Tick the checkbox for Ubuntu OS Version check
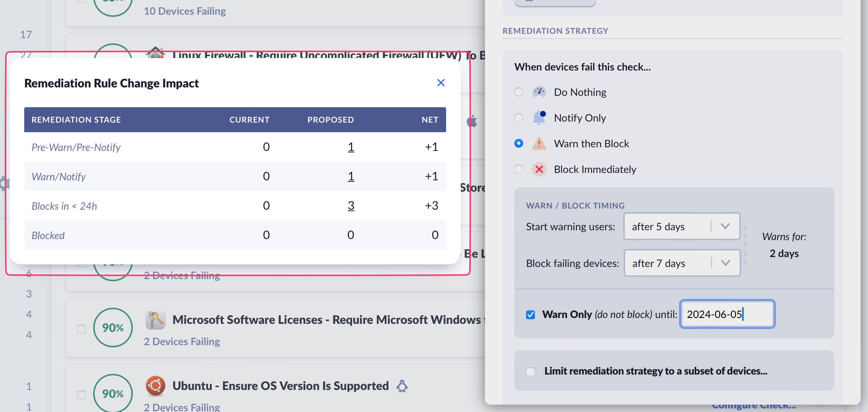The image size is (868, 412). click(81, 395)
